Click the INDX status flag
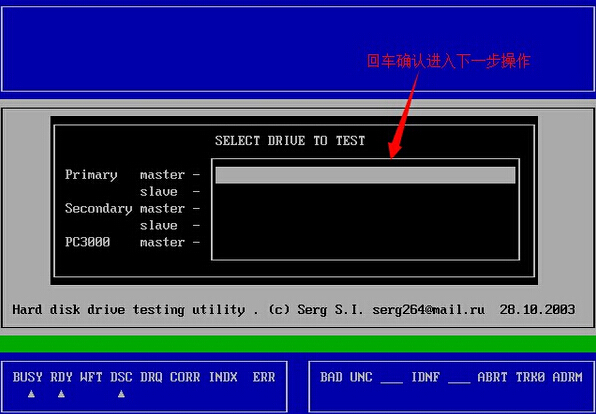This screenshot has width=596, height=414. 223,377
